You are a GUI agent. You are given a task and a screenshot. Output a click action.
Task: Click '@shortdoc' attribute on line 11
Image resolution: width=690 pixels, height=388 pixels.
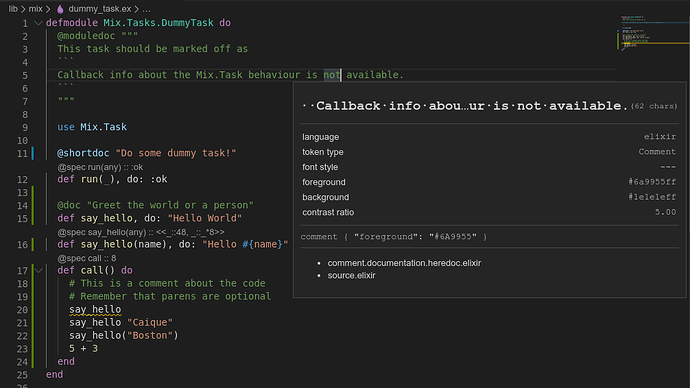pyautogui.click(x=83, y=153)
